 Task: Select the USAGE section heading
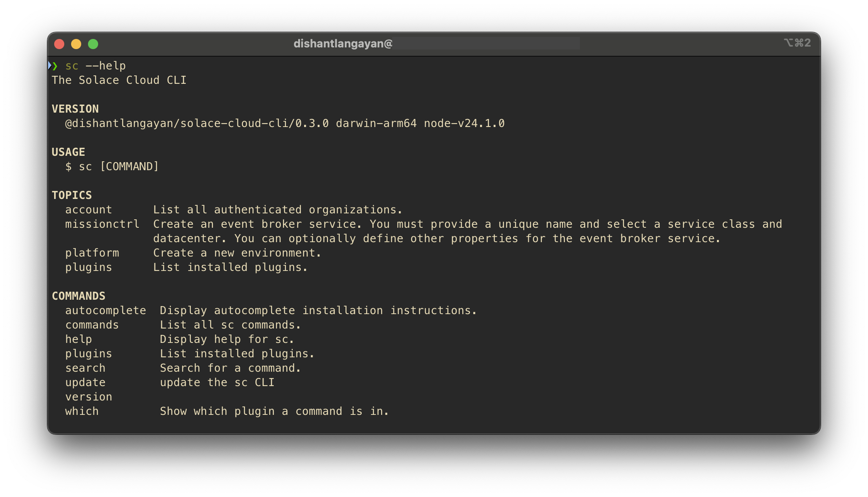(69, 152)
